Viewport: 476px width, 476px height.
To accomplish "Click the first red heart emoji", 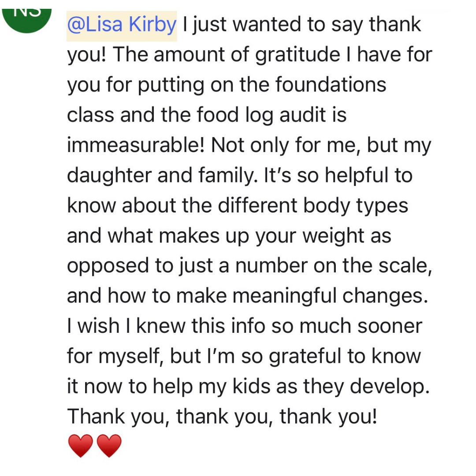I will coord(81,446).
